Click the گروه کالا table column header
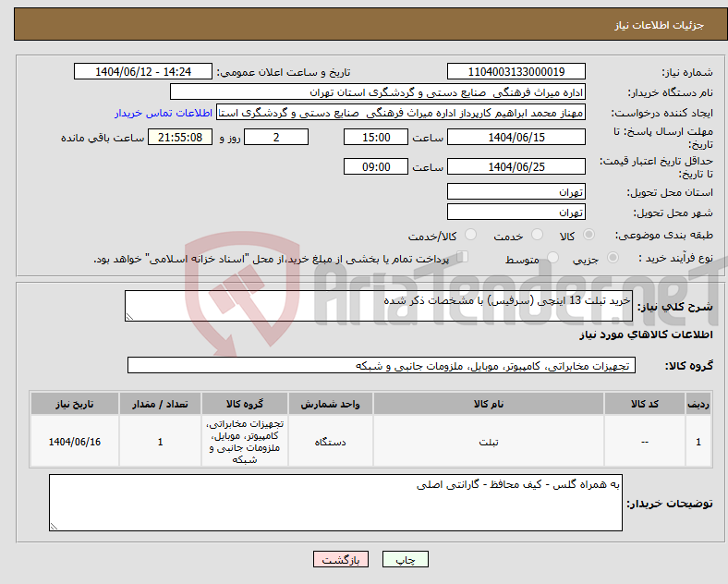 tap(245, 404)
